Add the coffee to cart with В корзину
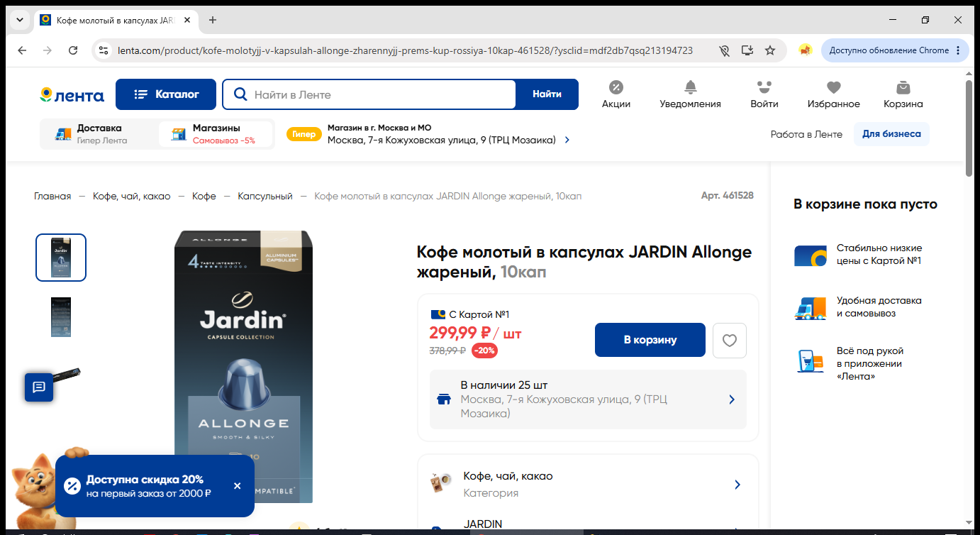Screen dimensions: 980x535 [x=650, y=341]
